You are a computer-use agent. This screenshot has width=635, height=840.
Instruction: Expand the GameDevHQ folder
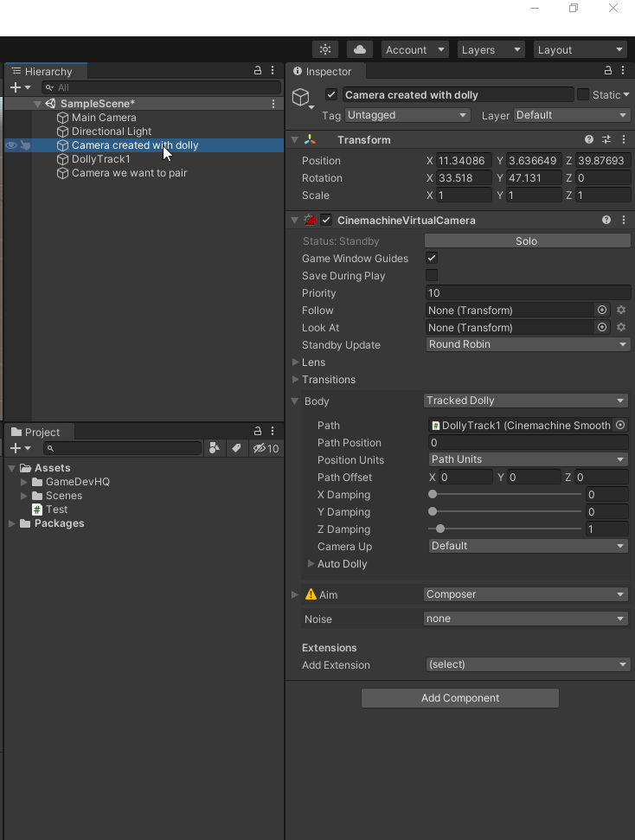click(23, 482)
